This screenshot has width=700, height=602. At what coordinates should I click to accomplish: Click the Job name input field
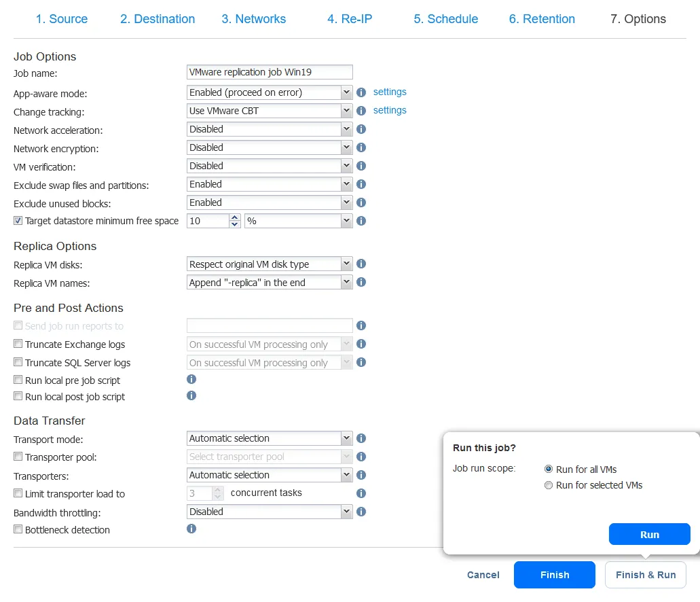click(x=270, y=72)
